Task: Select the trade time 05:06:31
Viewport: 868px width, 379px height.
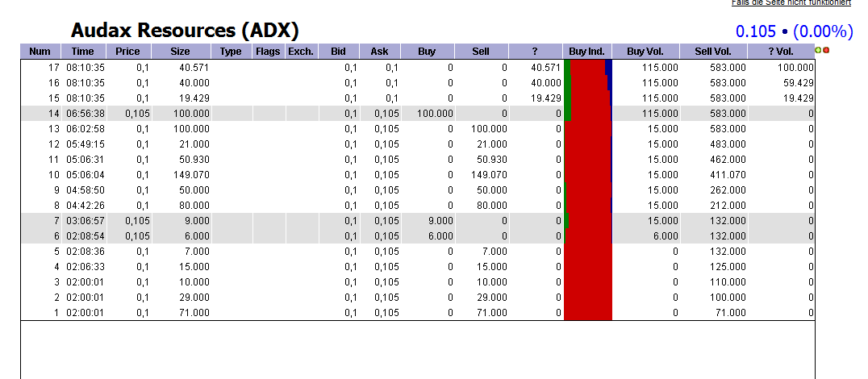Action: (x=86, y=160)
